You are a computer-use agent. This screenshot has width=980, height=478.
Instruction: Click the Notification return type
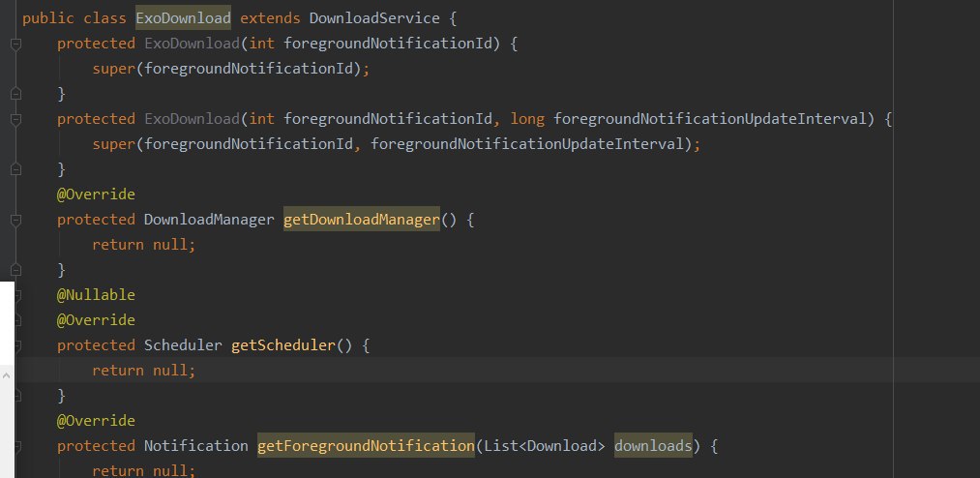pyautogui.click(x=195, y=446)
